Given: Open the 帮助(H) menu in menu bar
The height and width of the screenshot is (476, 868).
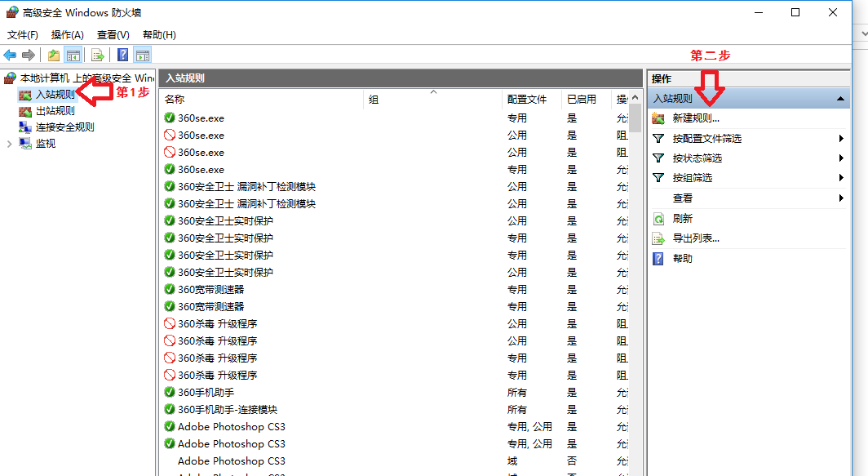Looking at the screenshot, I should (159, 35).
